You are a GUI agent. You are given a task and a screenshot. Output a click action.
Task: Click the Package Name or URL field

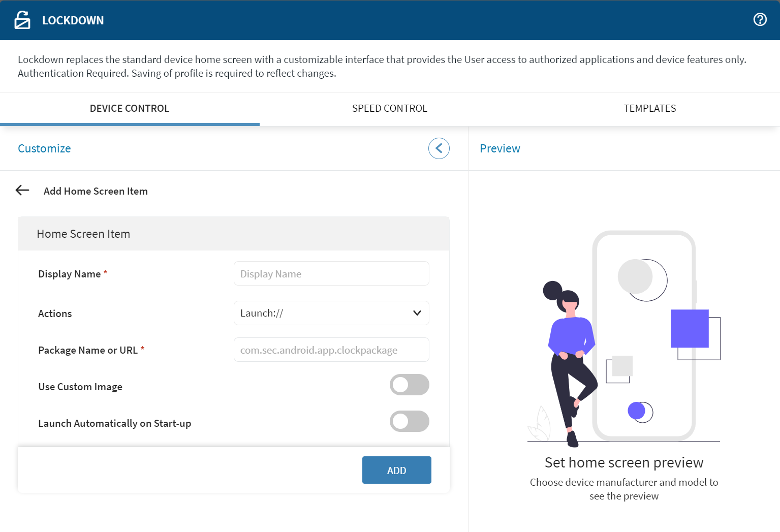pyautogui.click(x=331, y=350)
